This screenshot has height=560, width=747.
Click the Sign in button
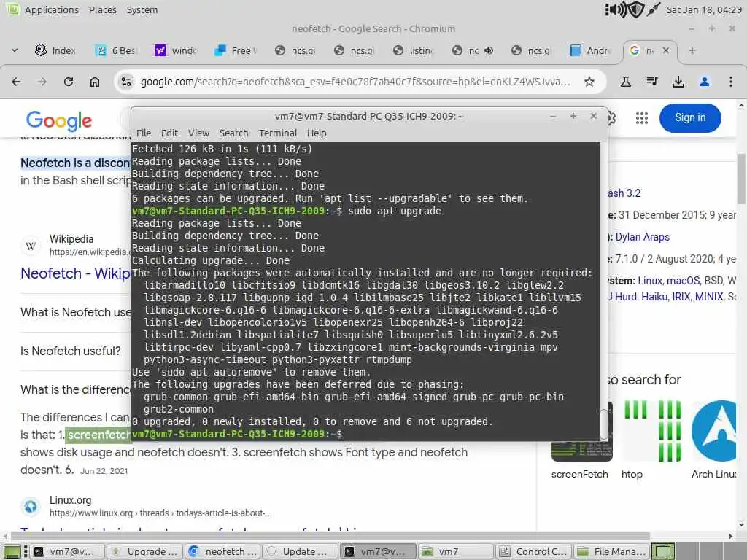click(x=690, y=117)
